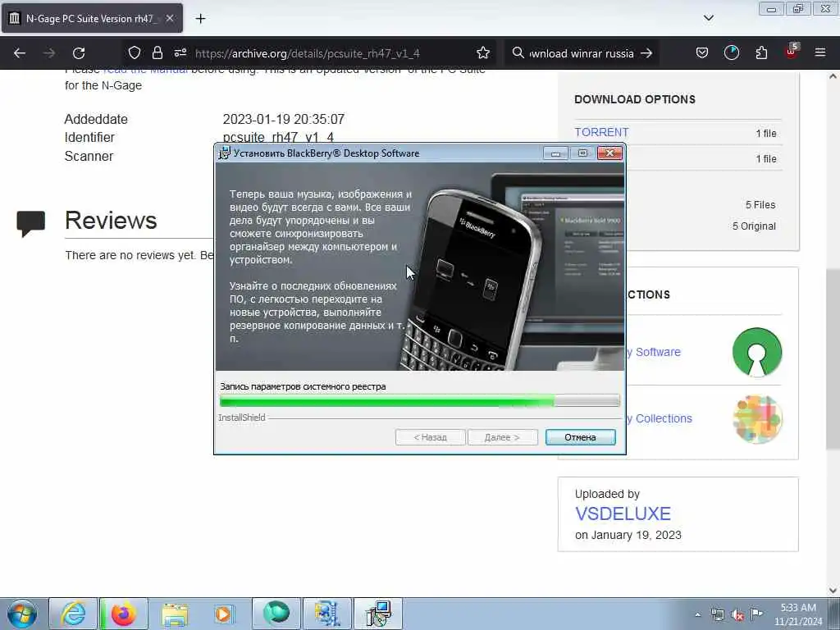This screenshot has width=840, height=630.
Task: Select the "5 Original" text
Action: click(x=754, y=226)
